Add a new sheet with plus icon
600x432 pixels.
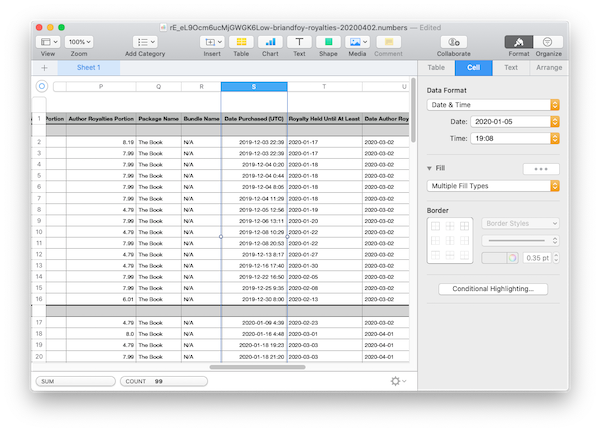pos(44,68)
